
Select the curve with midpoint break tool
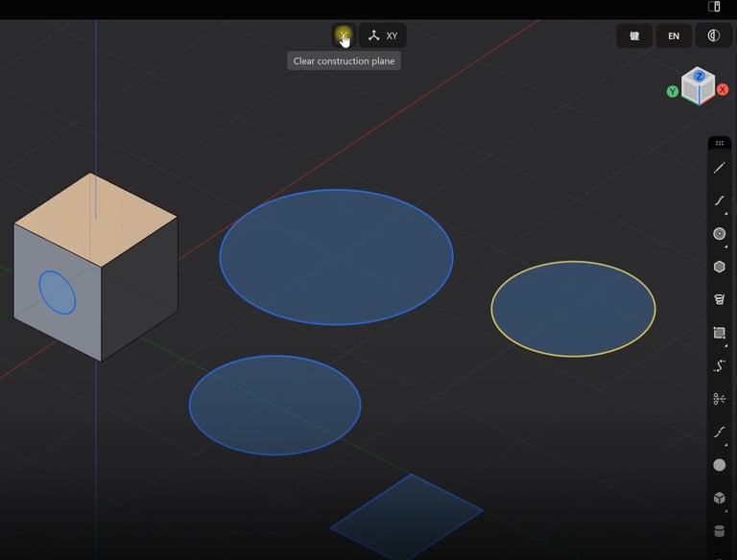click(719, 432)
